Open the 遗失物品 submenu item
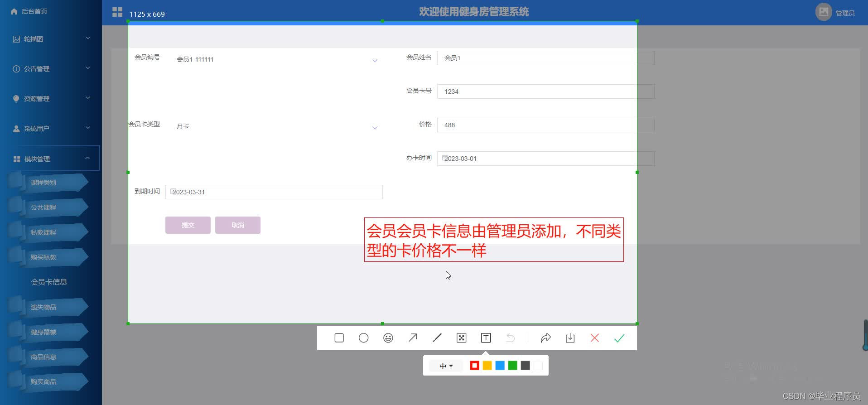 pos(48,307)
